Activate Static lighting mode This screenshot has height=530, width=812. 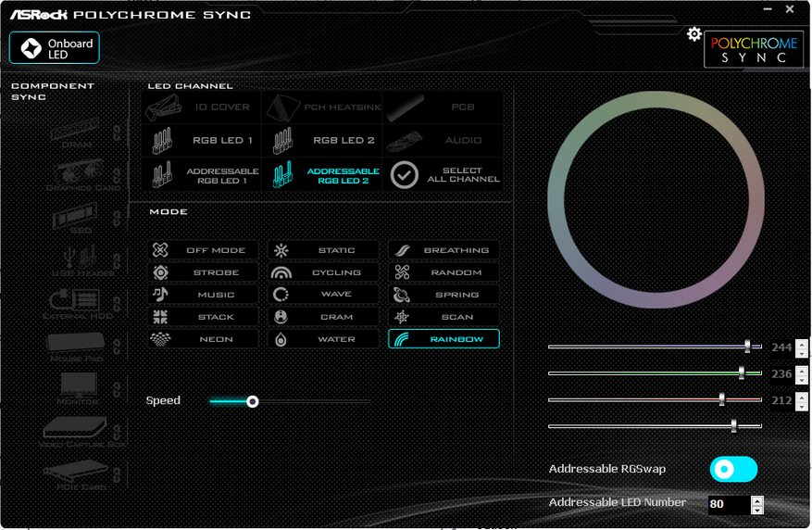[323, 250]
